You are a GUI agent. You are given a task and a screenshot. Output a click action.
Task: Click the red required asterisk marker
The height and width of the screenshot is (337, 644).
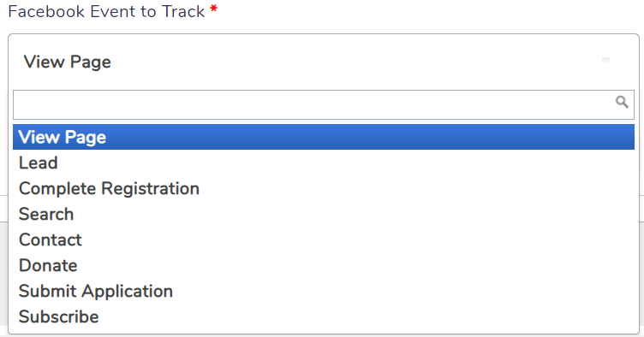(x=213, y=9)
